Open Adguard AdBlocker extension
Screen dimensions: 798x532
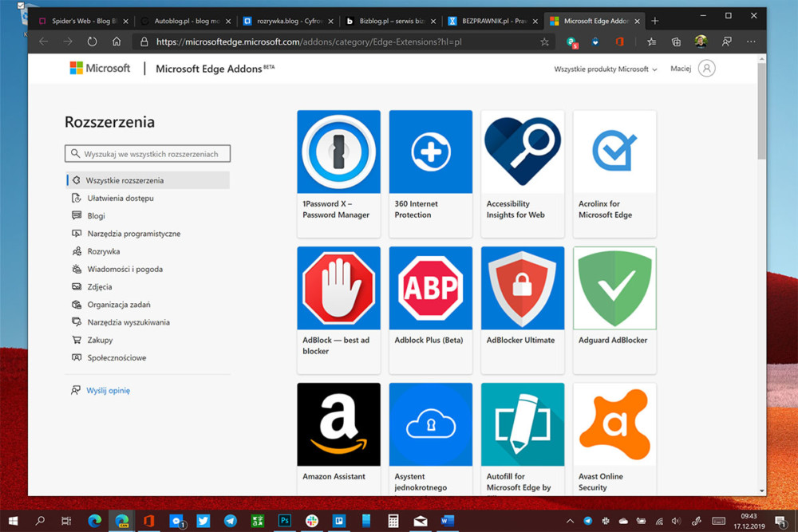[614, 309]
